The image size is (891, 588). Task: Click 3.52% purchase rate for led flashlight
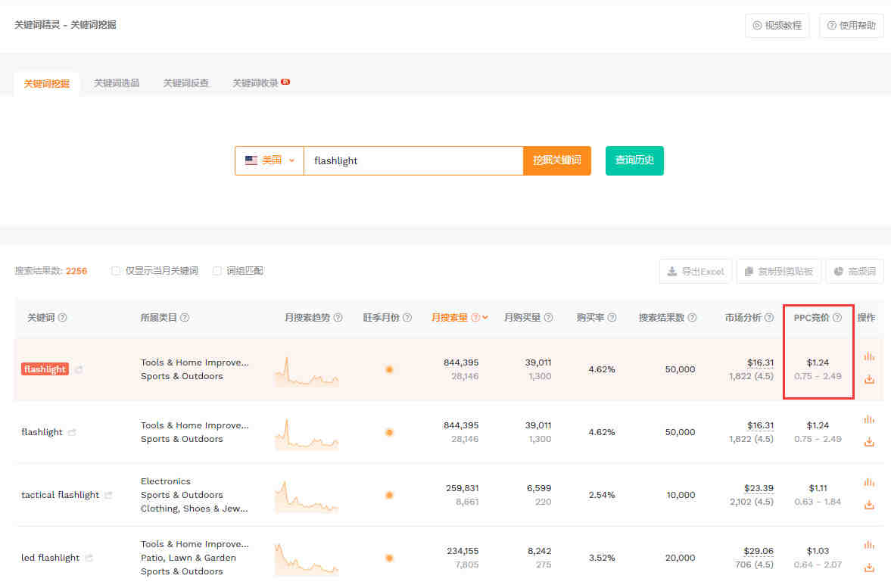602,558
